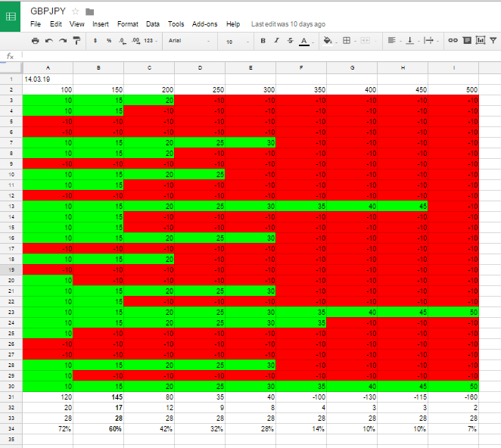Screen dimensions: 501x448
Task: Open the Arial font dropdown
Action: 189,41
